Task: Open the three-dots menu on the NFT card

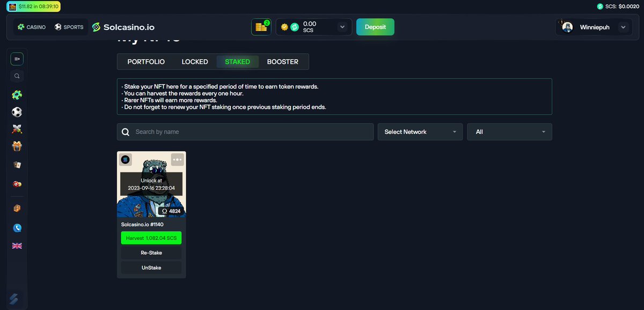Action: pyautogui.click(x=178, y=160)
